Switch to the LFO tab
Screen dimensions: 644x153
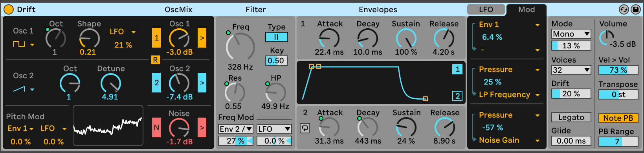[x=486, y=9]
